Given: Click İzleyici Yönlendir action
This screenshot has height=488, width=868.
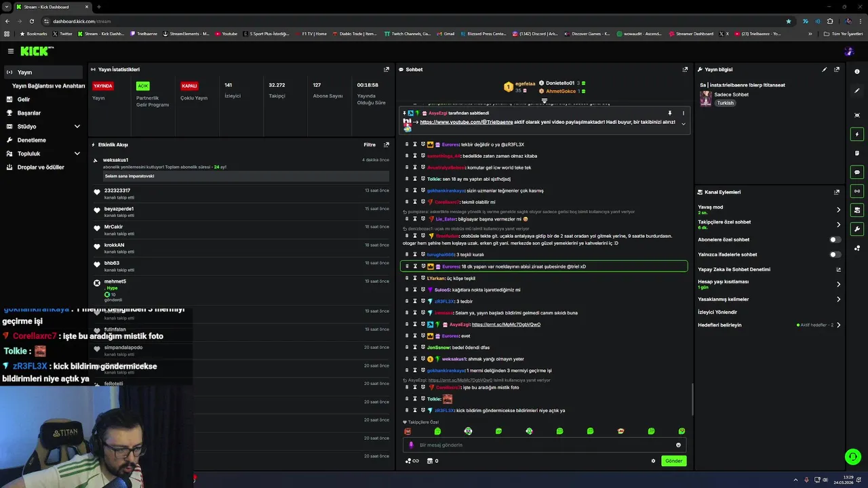Looking at the screenshot, I should [x=717, y=312].
